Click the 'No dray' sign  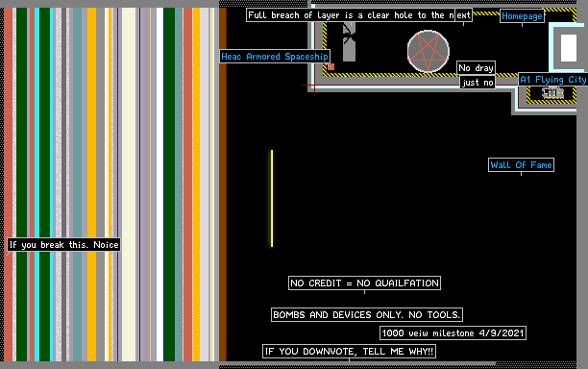[476, 68]
